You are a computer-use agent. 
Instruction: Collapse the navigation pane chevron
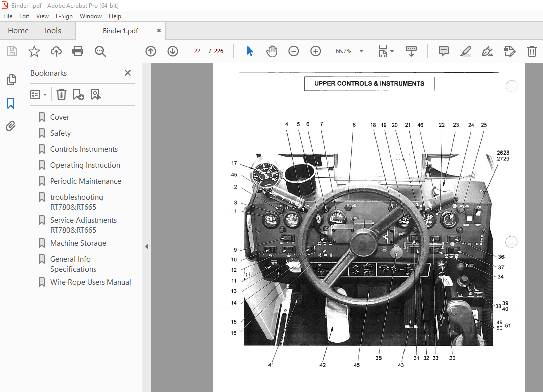[x=146, y=246]
